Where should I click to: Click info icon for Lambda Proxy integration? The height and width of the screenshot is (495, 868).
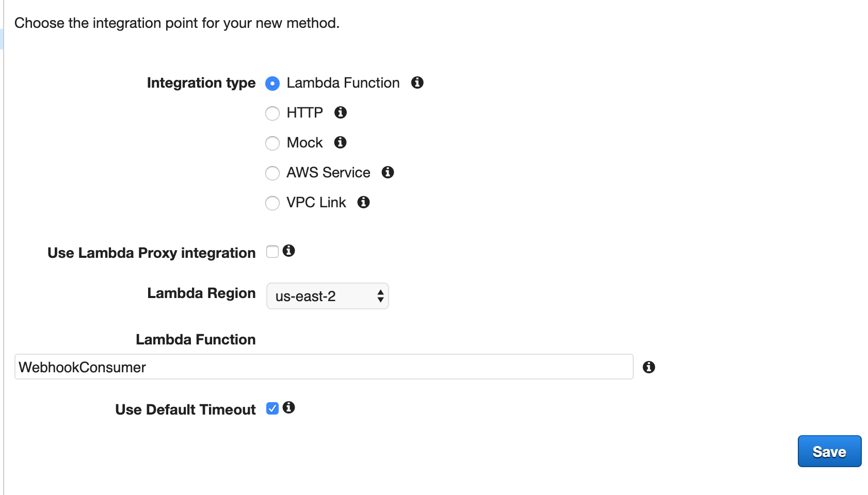(289, 251)
